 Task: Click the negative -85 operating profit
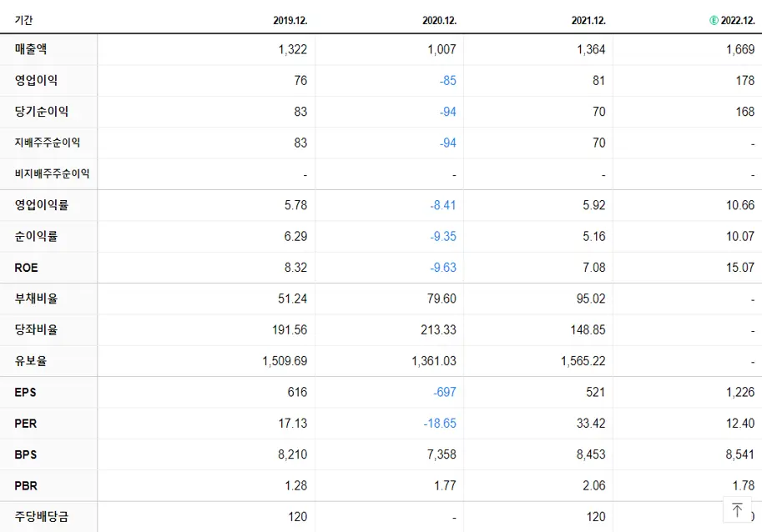[x=448, y=81]
